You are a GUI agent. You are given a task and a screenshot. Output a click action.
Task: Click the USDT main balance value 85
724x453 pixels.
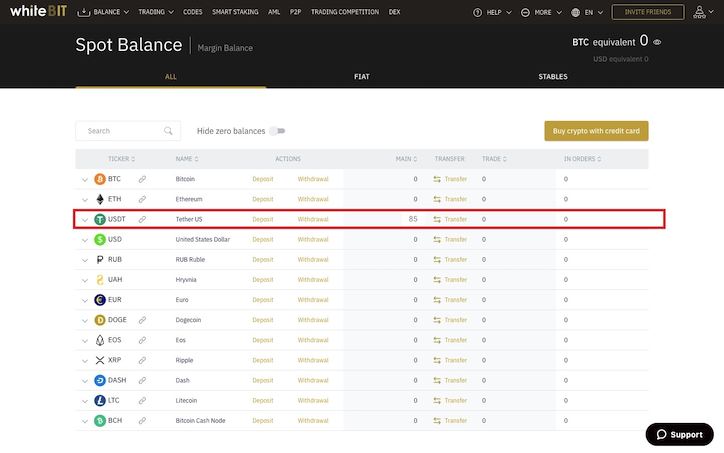[413, 219]
